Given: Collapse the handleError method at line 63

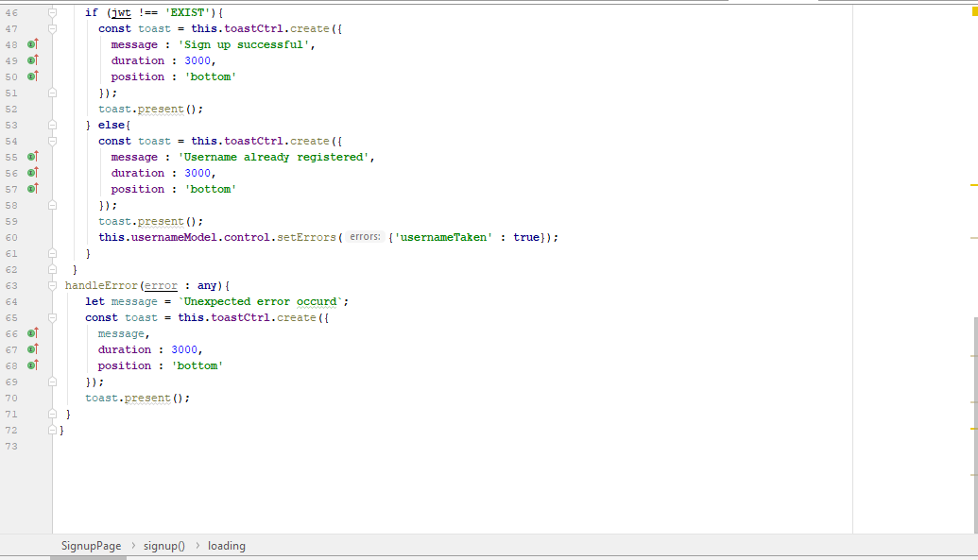Looking at the screenshot, I should click(x=52, y=285).
